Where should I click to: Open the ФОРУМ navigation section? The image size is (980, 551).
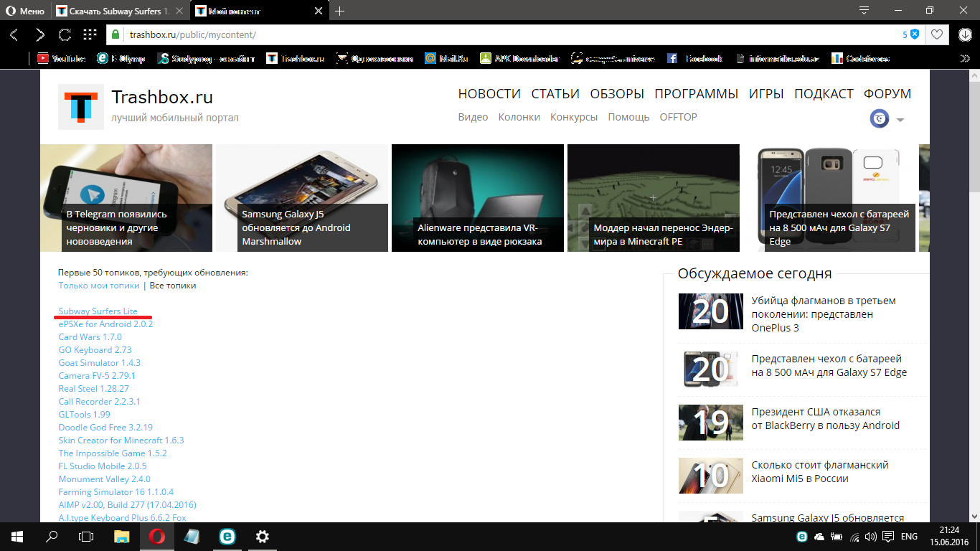coord(887,94)
